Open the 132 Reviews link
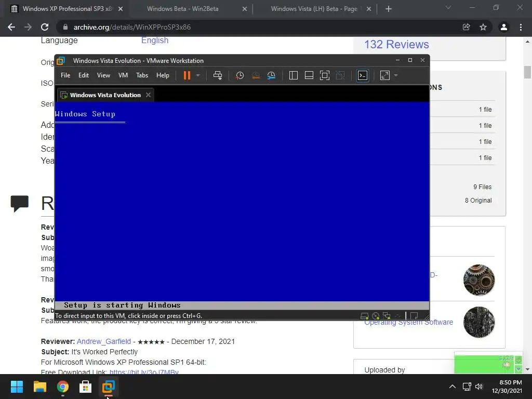This screenshot has height=399, width=532. click(396, 45)
